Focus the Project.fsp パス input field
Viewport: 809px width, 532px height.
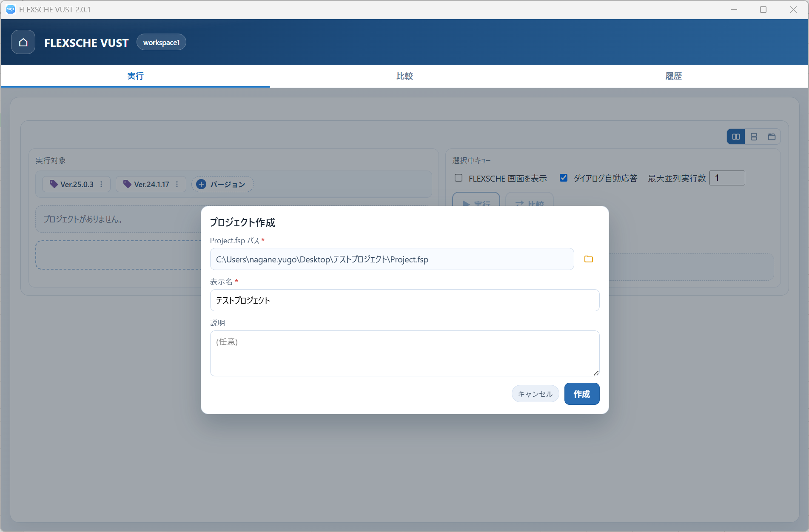point(392,259)
